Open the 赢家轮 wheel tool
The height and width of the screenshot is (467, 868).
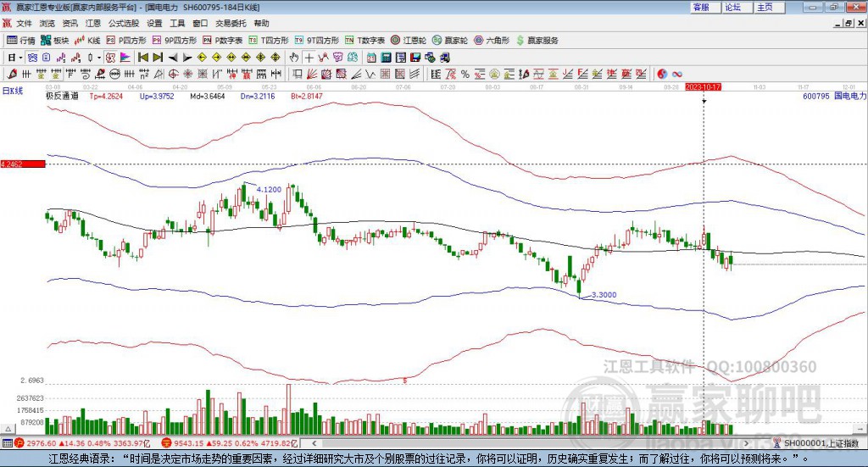(450, 41)
